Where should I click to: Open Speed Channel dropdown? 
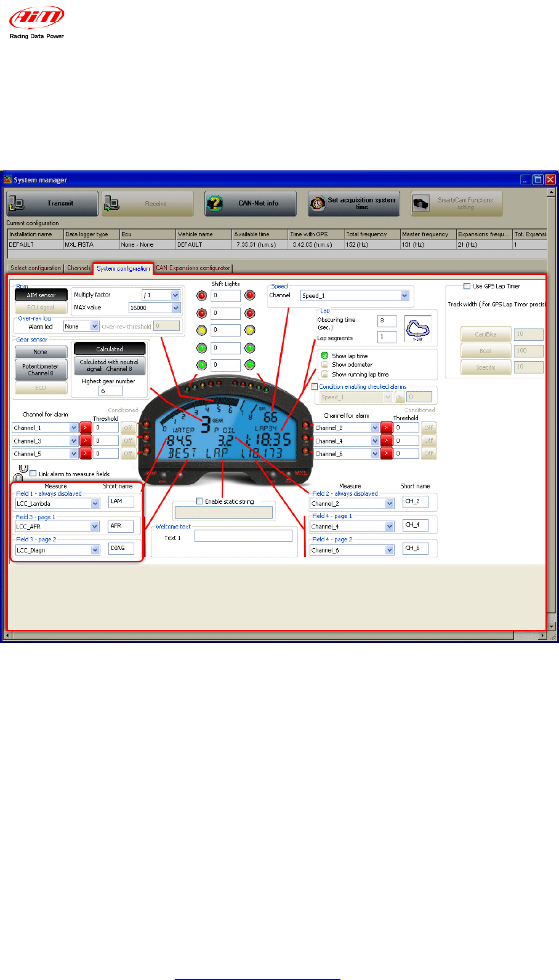[404, 296]
